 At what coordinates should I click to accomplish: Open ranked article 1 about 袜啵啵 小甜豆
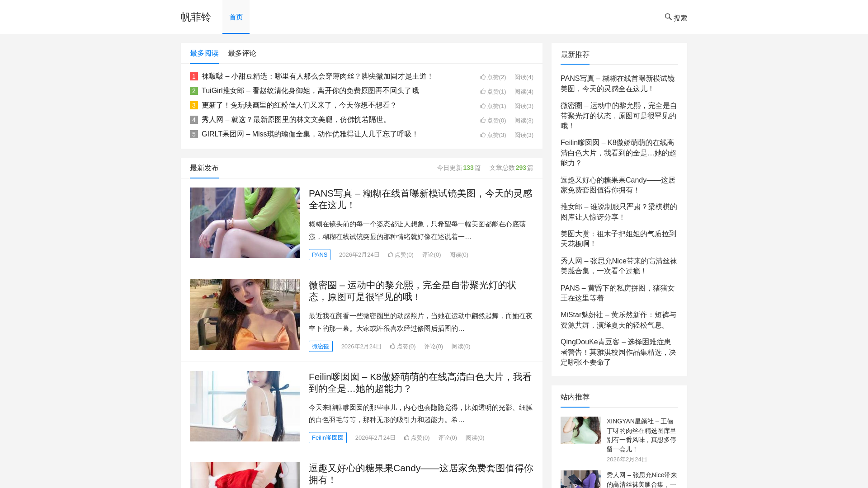[x=317, y=76]
